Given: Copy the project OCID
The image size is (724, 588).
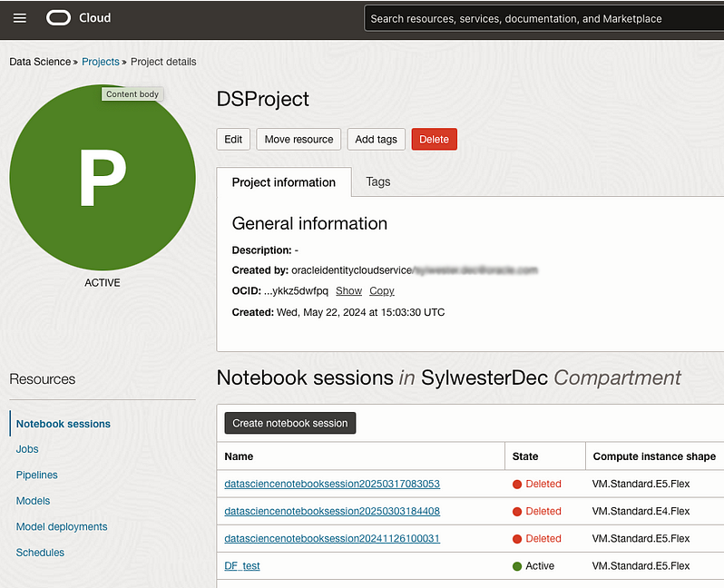Looking at the screenshot, I should coord(382,291).
